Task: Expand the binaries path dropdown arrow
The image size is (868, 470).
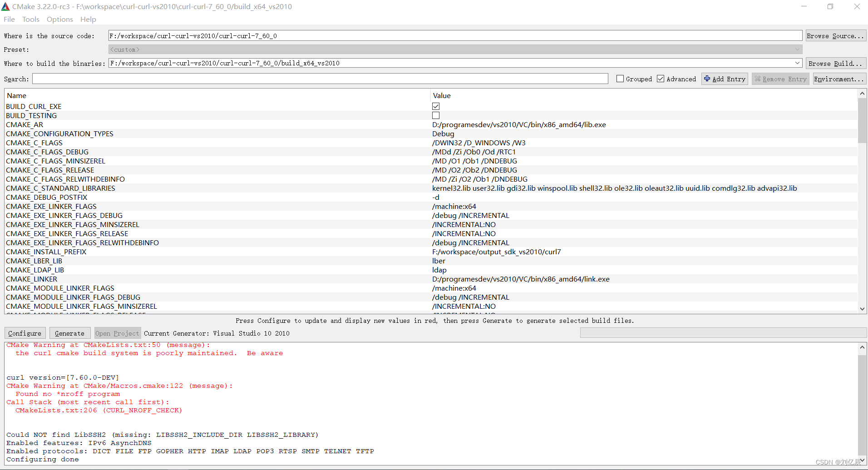Action: (x=798, y=63)
